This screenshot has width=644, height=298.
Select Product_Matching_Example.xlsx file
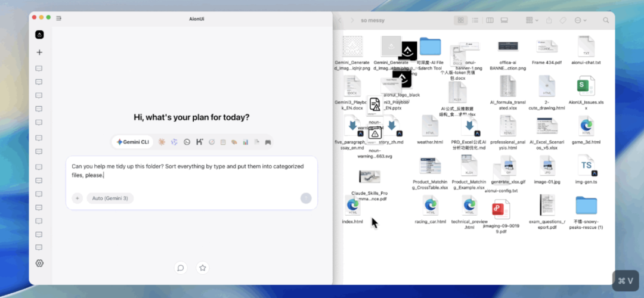[469, 166]
